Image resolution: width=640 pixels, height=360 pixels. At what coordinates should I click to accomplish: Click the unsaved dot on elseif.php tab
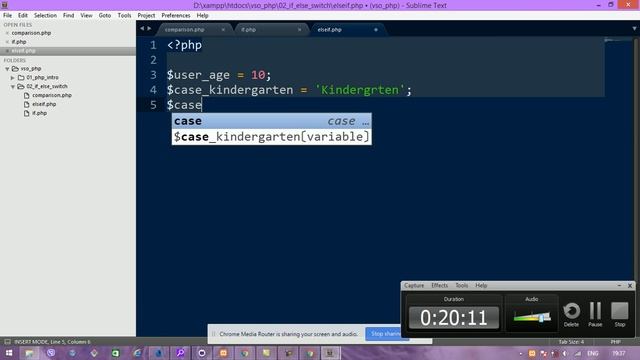pos(376,30)
